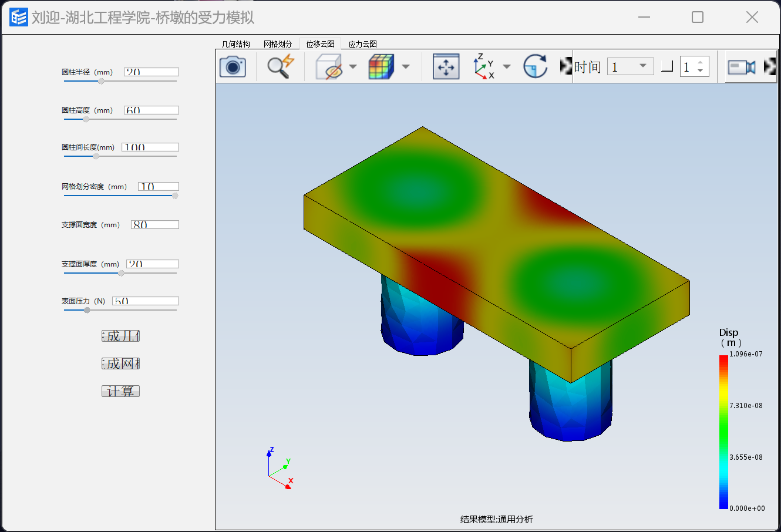Click the rotate view icon

(535, 66)
